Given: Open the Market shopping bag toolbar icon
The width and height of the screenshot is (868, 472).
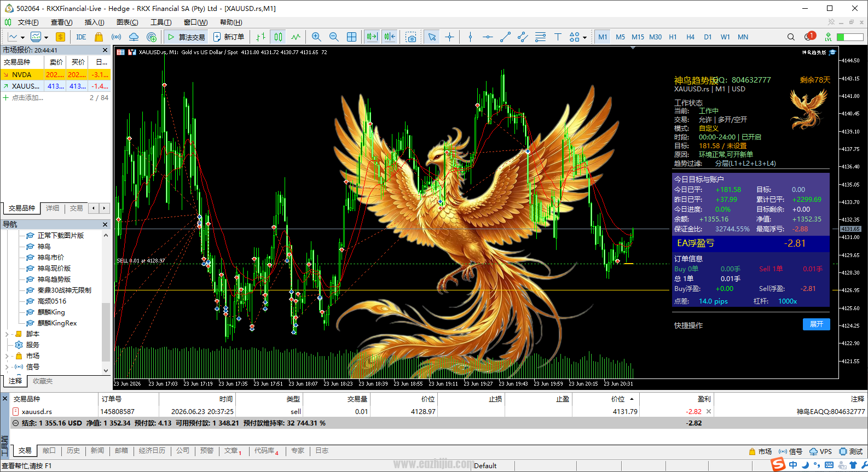Looking at the screenshot, I should tap(99, 37).
